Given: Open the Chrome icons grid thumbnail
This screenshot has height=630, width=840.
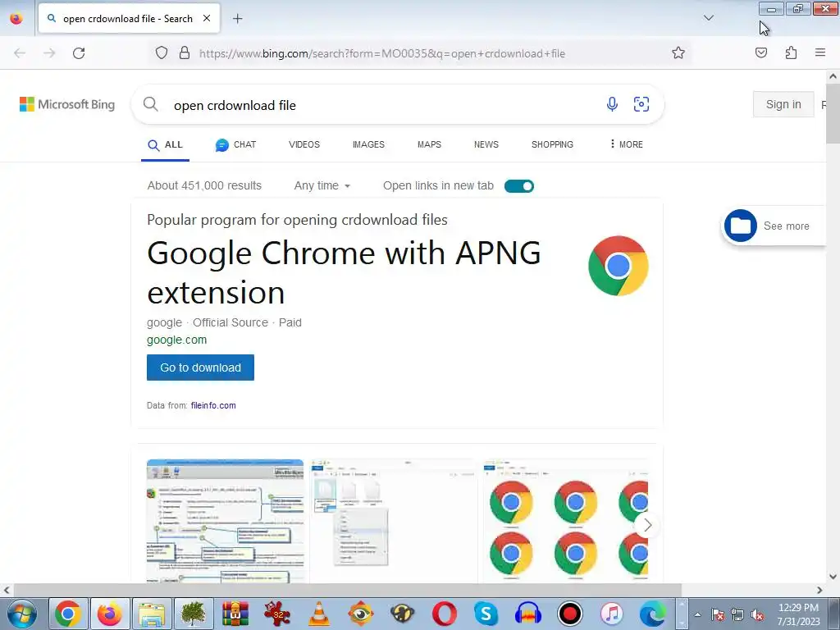Looking at the screenshot, I should coord(566,521).
